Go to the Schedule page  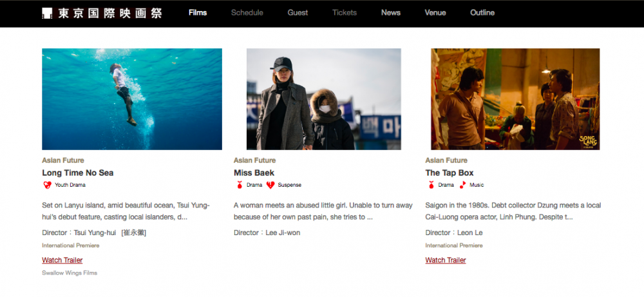click(247, 13)
